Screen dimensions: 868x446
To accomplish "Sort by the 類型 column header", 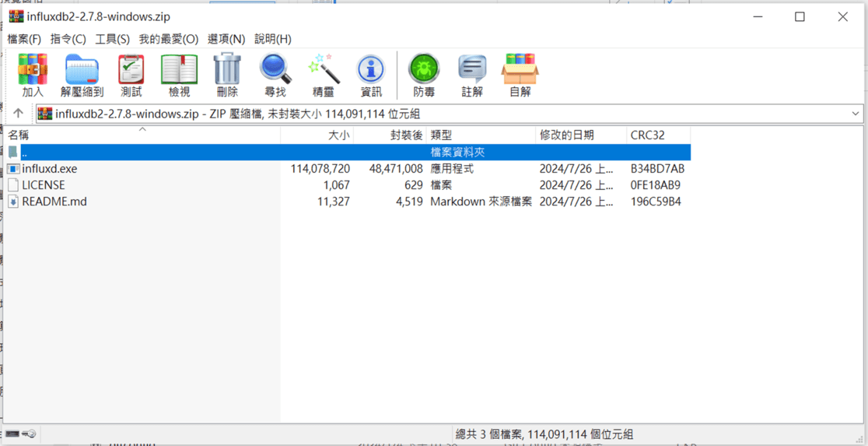I will pyautogui.click(x=481, y=135).
